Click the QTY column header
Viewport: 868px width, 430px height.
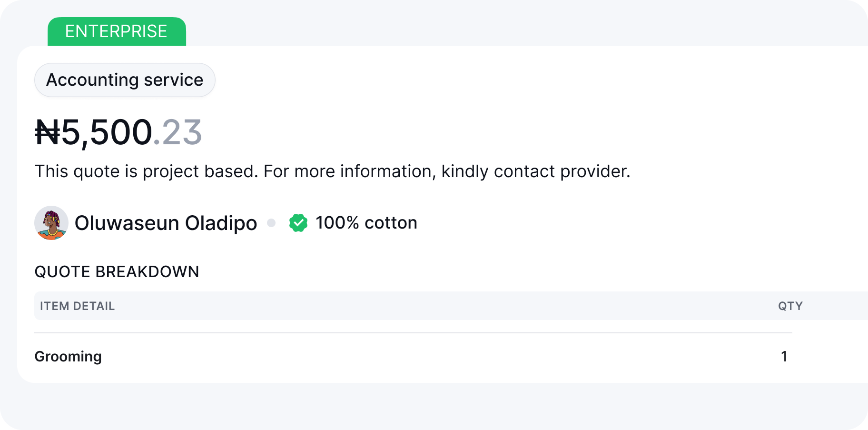[790, 306]
